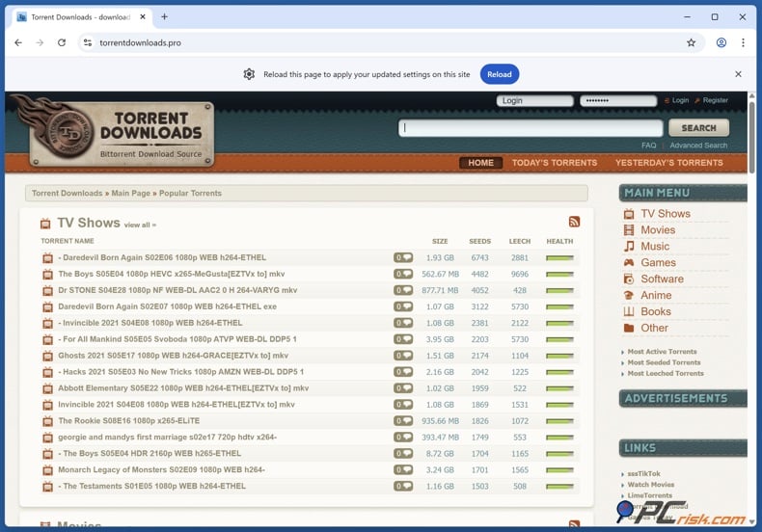
Task: Click the Books icon in Main Menu
Action: coord(629,311)
